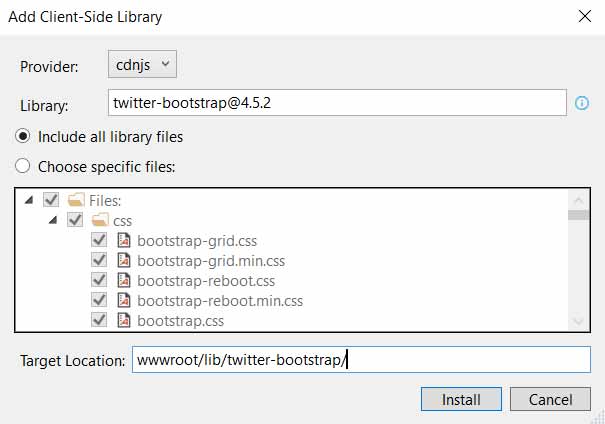The height and width of the screenshot is (424, 605).
Task: Click the Target Location field
Action: pyautogui.click(x=361, y=360)
